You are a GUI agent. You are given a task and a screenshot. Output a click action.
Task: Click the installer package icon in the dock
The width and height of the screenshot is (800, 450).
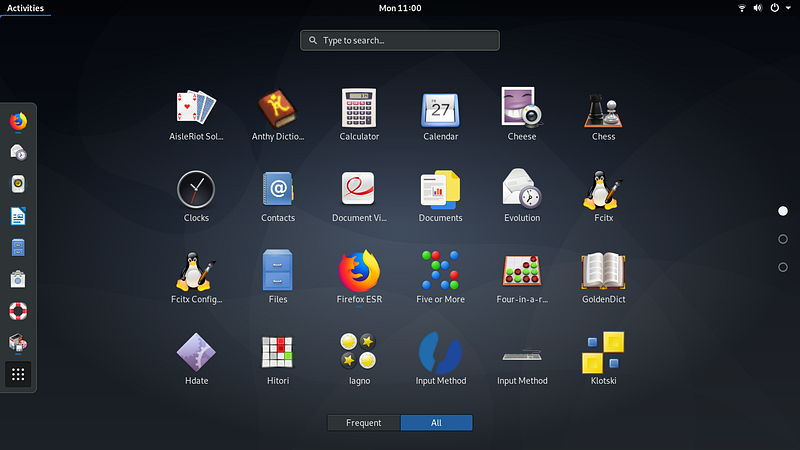18,343
